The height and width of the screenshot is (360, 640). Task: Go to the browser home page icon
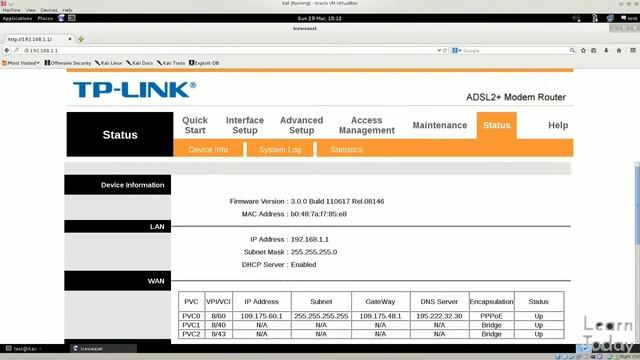coord(619,51)
